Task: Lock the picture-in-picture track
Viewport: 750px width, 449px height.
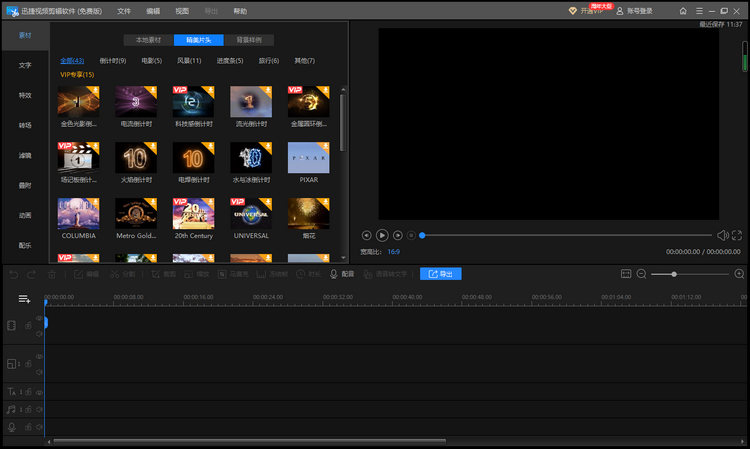Action: [28, 364]
